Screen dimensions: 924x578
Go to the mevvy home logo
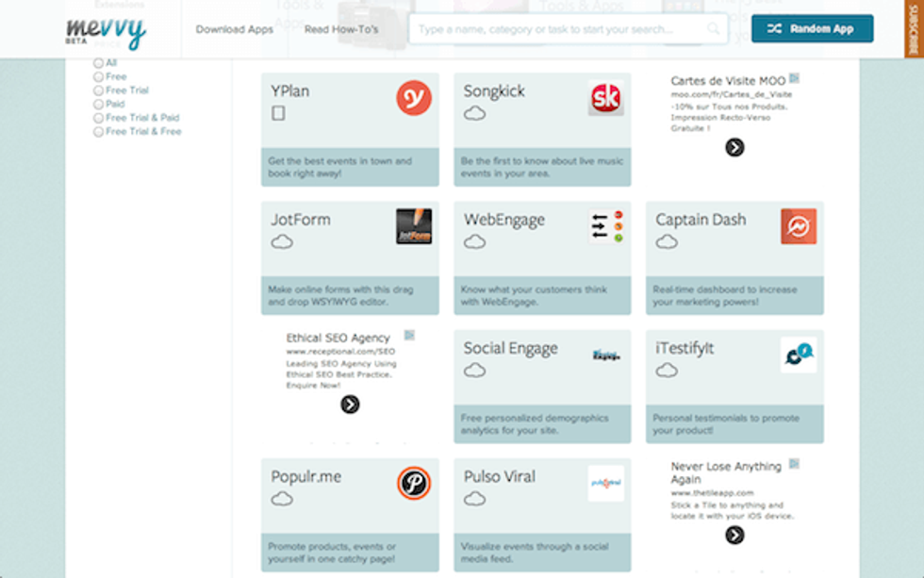pyautogui.click(x=106, y=32)
